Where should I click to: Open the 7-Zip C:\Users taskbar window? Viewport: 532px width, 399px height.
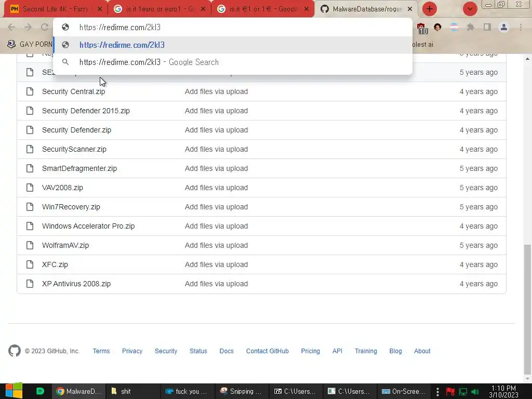tap(296, 391)
